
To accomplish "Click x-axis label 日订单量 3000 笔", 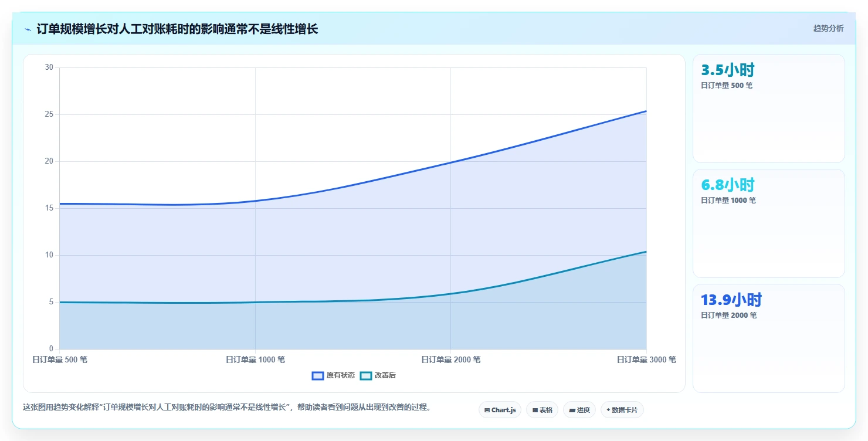I will tap(646, 359).
